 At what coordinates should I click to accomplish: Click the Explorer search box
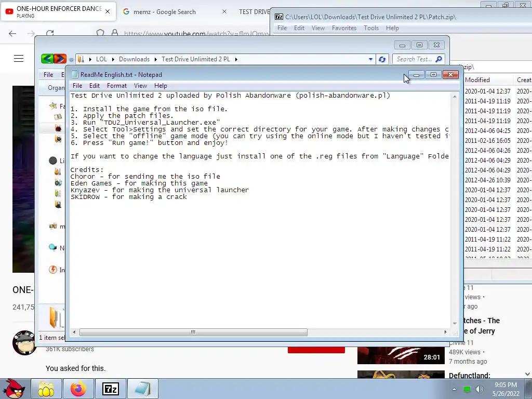coord(418,59)
